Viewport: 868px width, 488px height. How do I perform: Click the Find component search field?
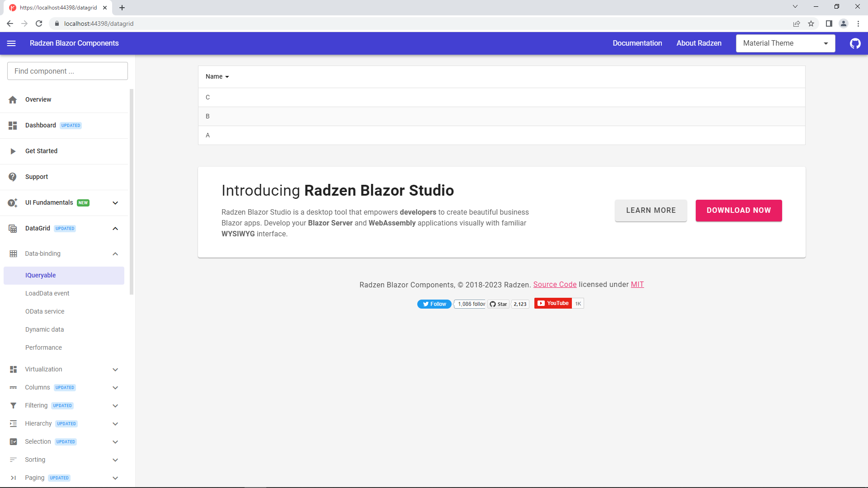67,71
